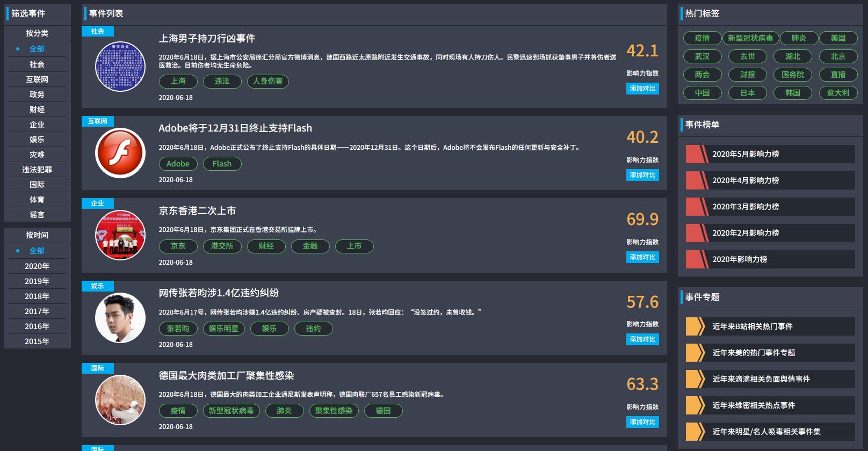
Task: Click the 张若昀 portrait thumbnail
Action: (x=120, y=318)
